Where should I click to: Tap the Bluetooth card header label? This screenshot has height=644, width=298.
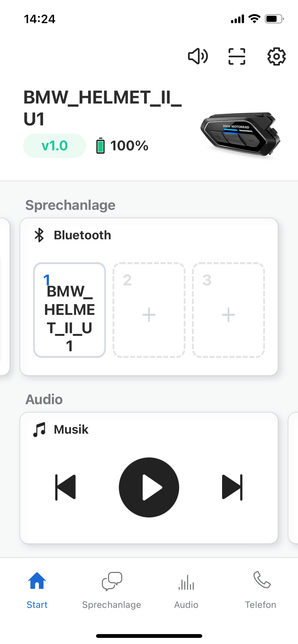click(x=82, y=235)
